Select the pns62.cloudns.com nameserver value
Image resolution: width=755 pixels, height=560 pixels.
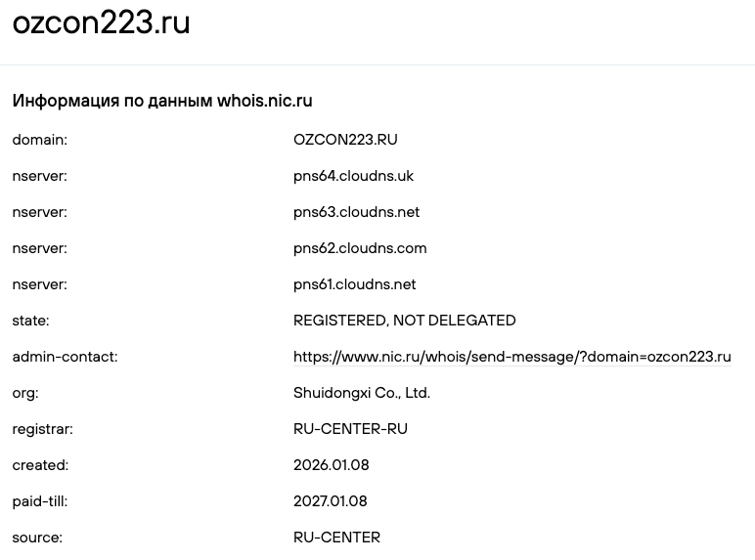(360, 248)
